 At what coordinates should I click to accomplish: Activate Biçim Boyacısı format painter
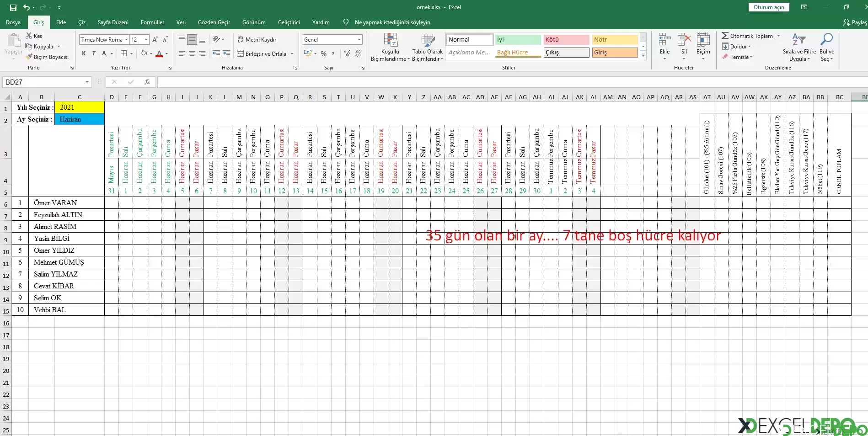[x=48, y=57]
